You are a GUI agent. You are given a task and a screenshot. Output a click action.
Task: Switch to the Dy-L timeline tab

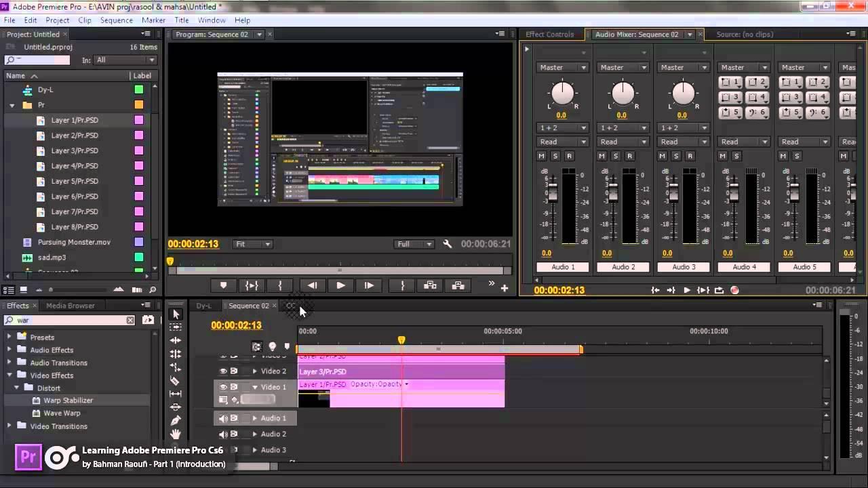point(204,306)
